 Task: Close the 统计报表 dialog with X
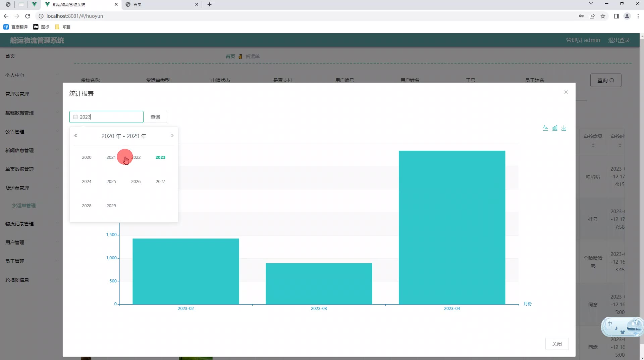[x=566, y=92]
